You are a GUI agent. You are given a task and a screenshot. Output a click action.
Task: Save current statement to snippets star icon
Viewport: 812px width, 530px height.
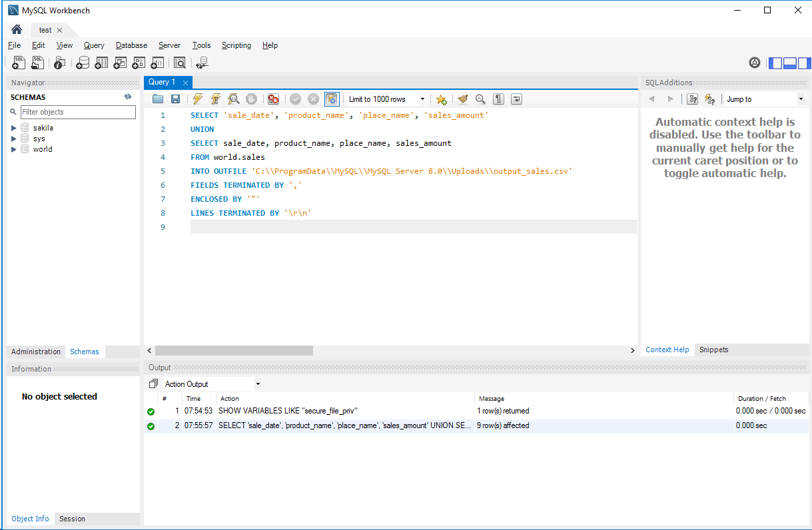pos(441,99)
